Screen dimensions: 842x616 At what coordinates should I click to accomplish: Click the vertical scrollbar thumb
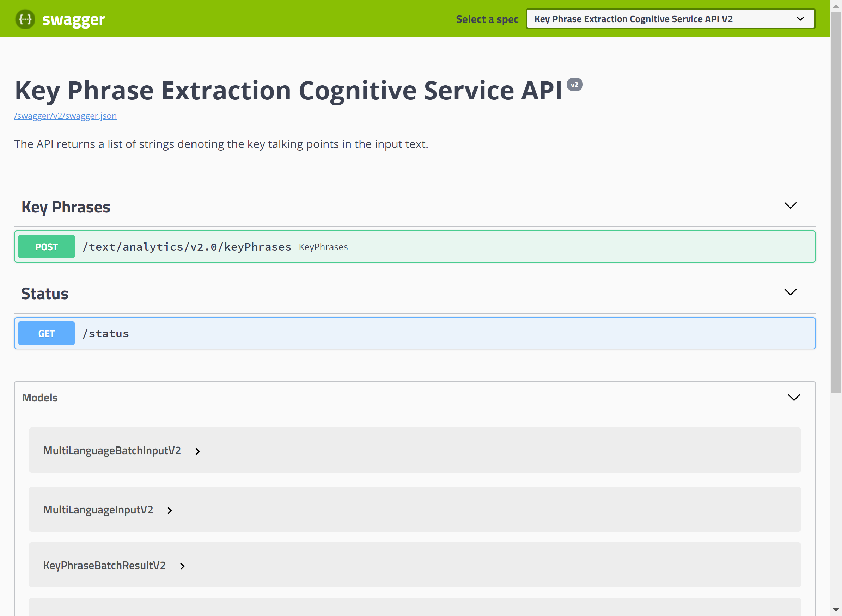(x=836, y=203)
